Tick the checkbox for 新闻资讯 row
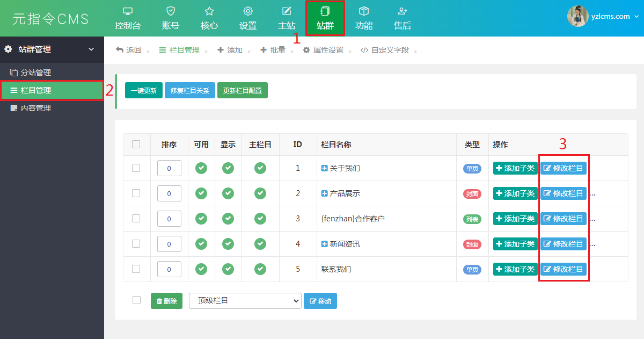644x339 pixels. (x=136, y=243)
